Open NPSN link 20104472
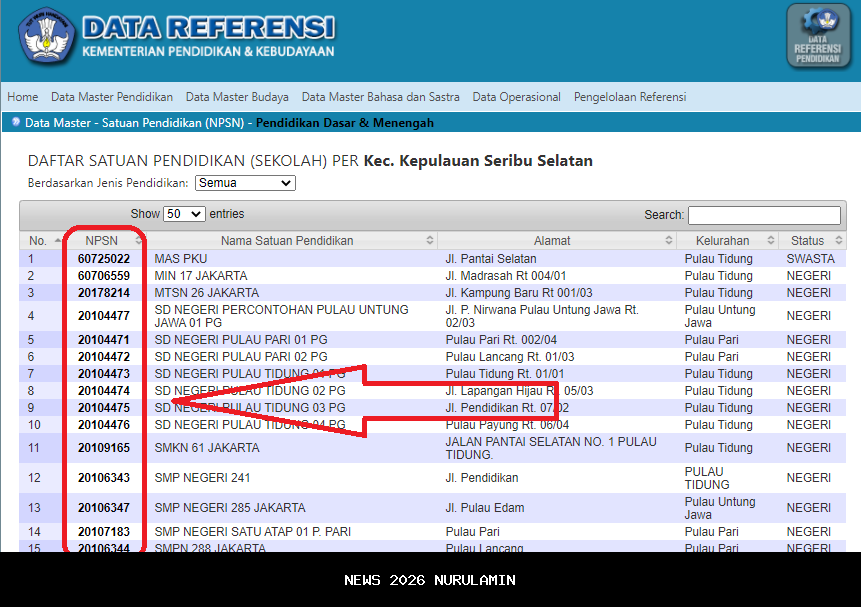This screenshot has width=861, height=607. (x=104, y=357)
